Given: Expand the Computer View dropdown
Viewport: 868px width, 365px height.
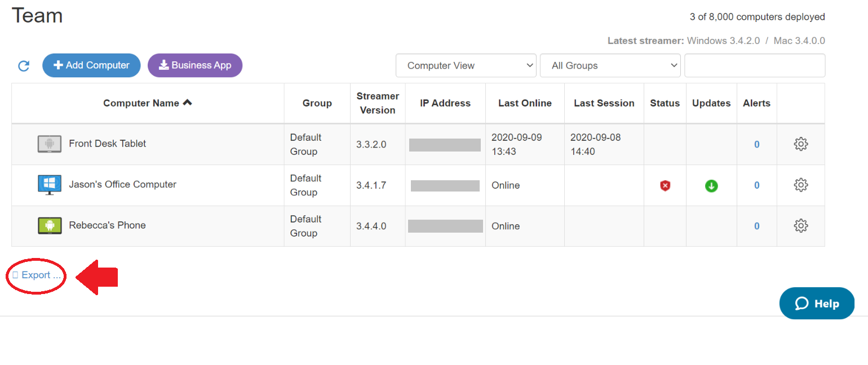Looking at the screenshot, I should pos(466,65).
